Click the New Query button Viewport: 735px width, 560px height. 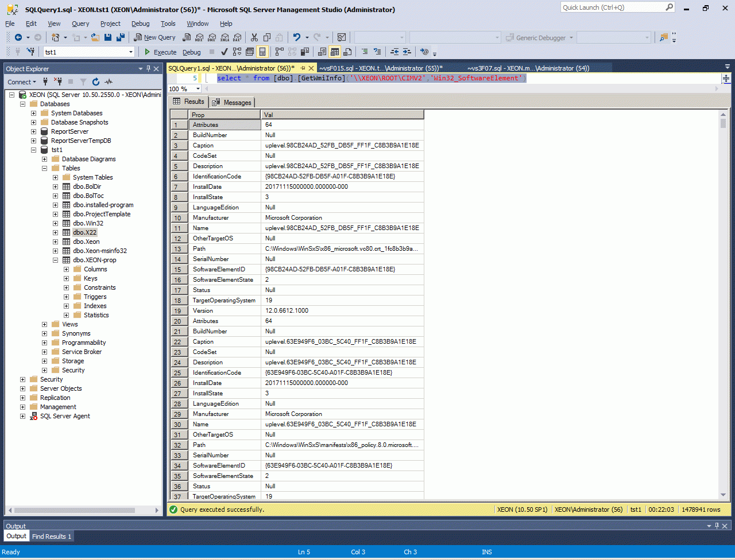tap(154, 37)
